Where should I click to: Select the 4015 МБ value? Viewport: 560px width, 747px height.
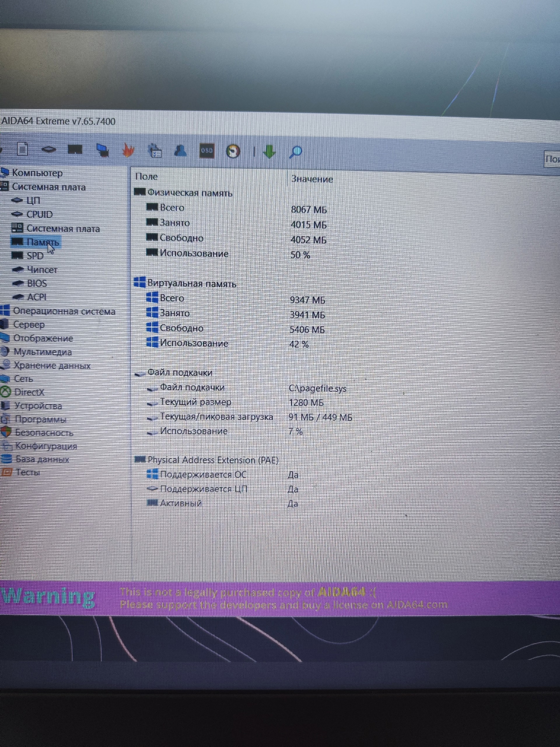[309, 225]
